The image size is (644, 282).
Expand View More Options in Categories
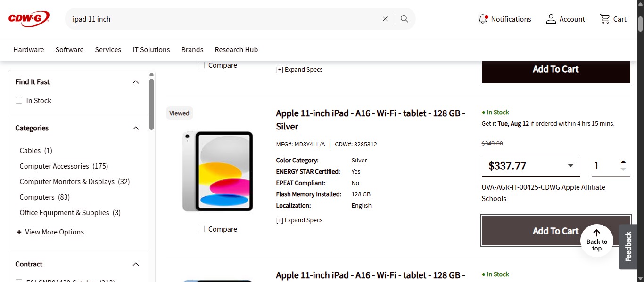coord(50,232)
